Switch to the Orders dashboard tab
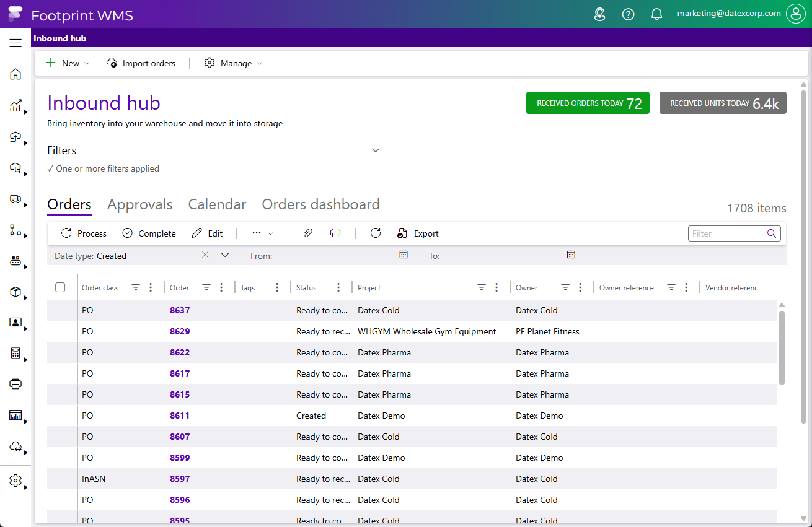Image resolution: width=812 pixels, height=527 pixels. tap(320, 204)
